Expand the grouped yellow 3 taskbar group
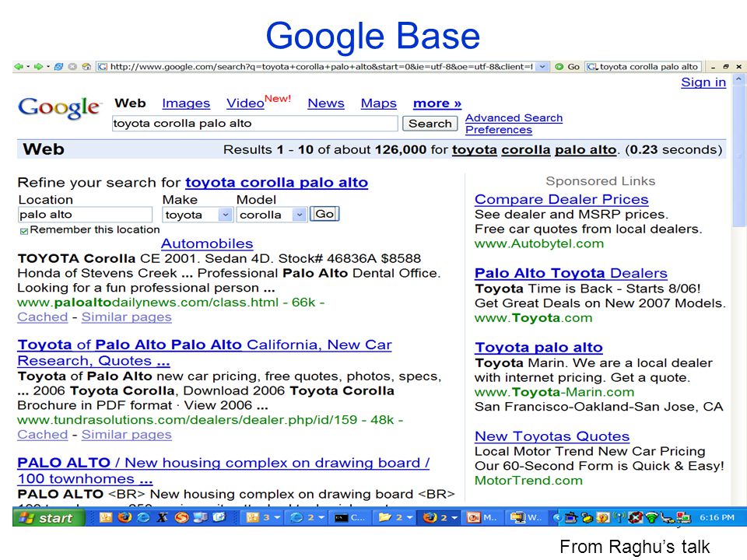The height and width of the screenshot is (560, 747). tap(262, 518)
